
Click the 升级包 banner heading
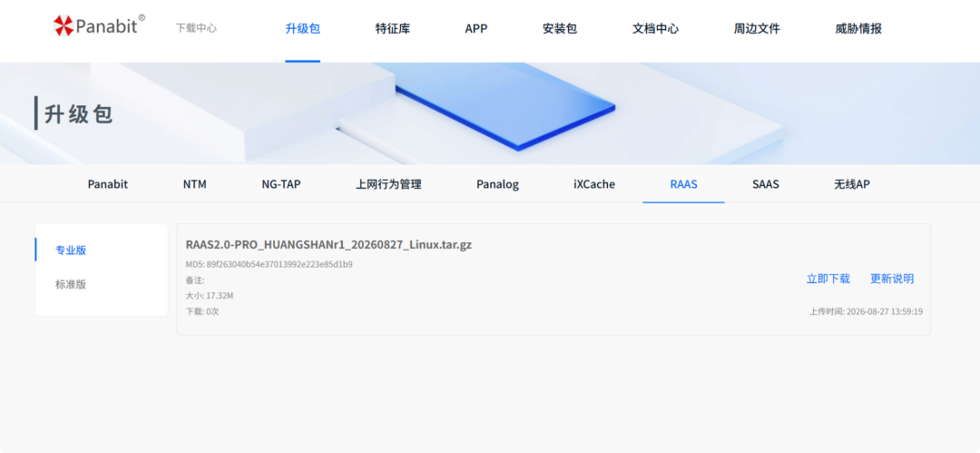click(x=79, y=114)
